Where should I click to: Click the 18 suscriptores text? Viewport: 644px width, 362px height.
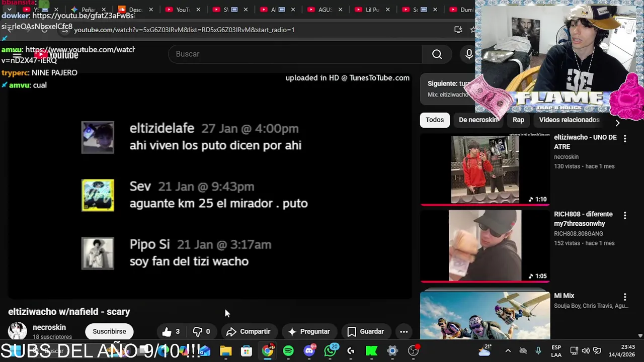tap(52, 337)
